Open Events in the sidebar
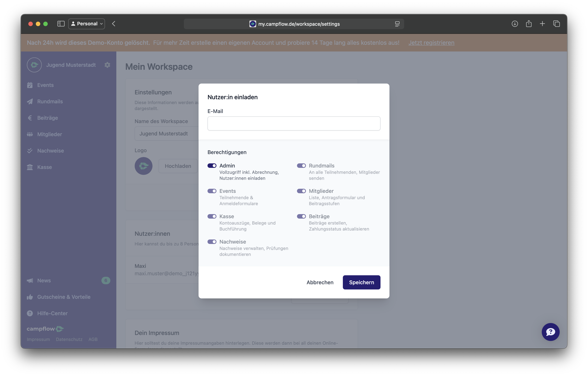Viewport: 588px width, 376px height. pyautogui.click(x=45, y=85)
